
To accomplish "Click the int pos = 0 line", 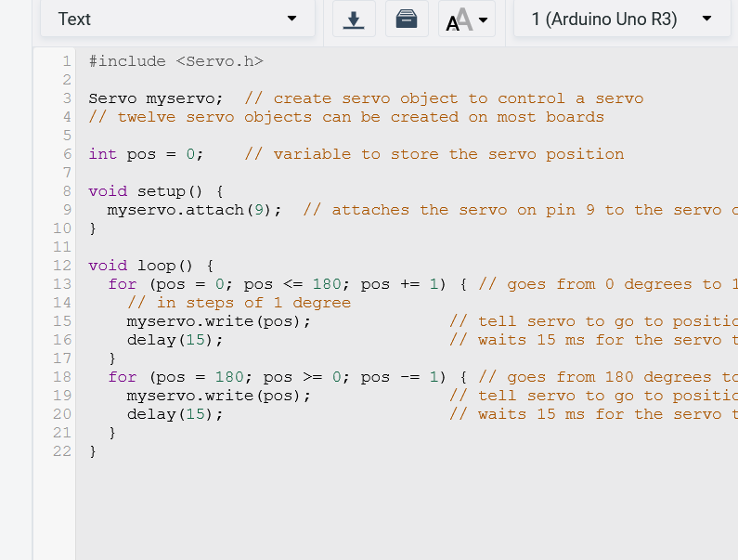I will [x=146, y=154].
